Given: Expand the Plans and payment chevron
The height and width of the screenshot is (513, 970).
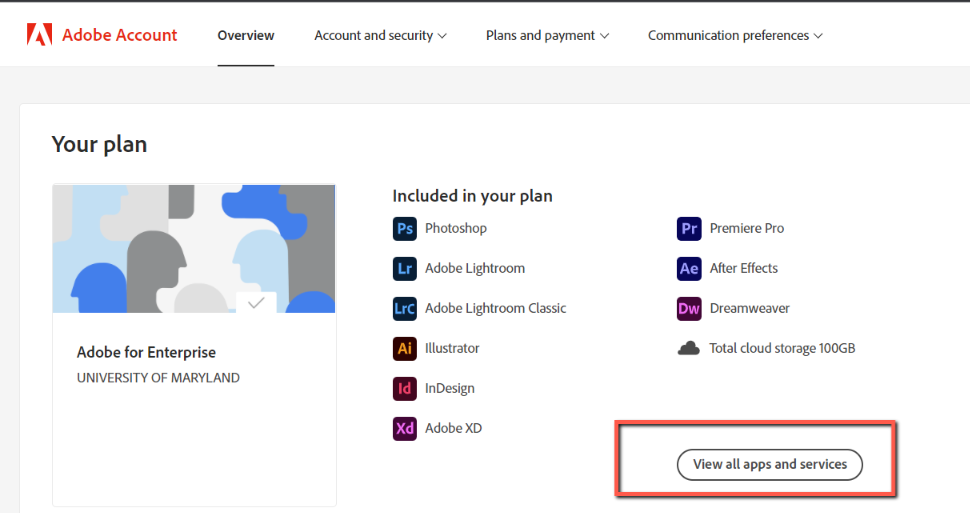Looking at the screenshot, I should point(605,36).
